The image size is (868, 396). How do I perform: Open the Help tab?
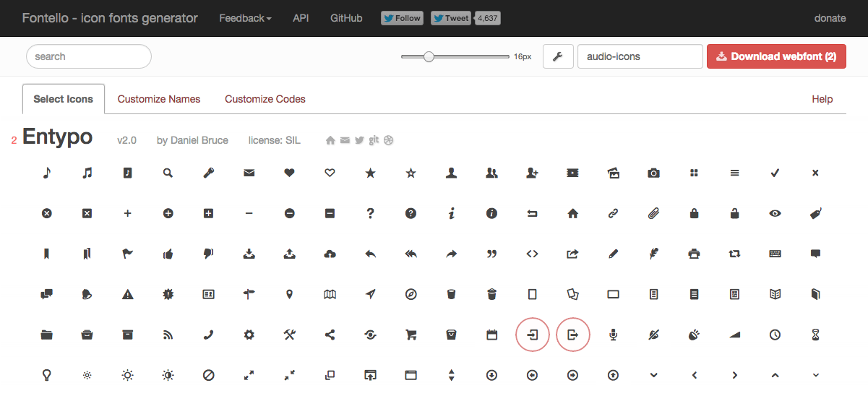click(822, 99)
